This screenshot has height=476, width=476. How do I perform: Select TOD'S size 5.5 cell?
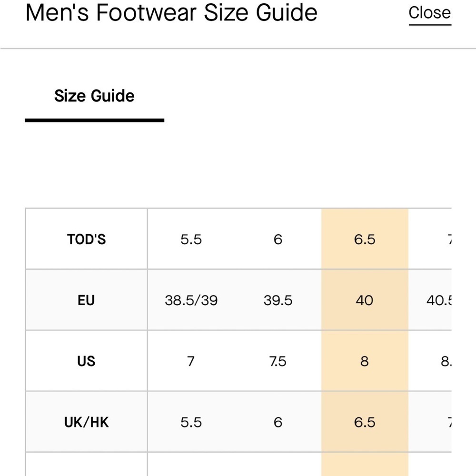click(191, 239)
